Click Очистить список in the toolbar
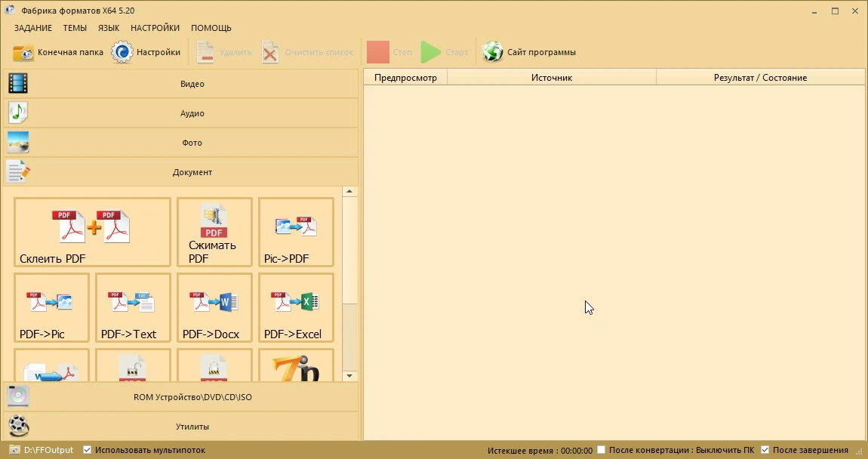This screenshot has height=459, width=868. 307,52
